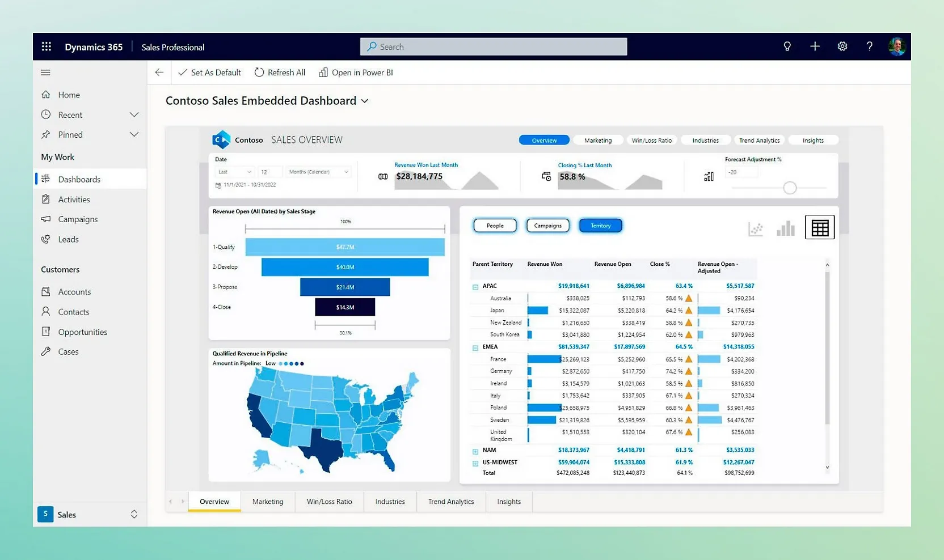Click the plus quick create icon

tap(815, 46)
